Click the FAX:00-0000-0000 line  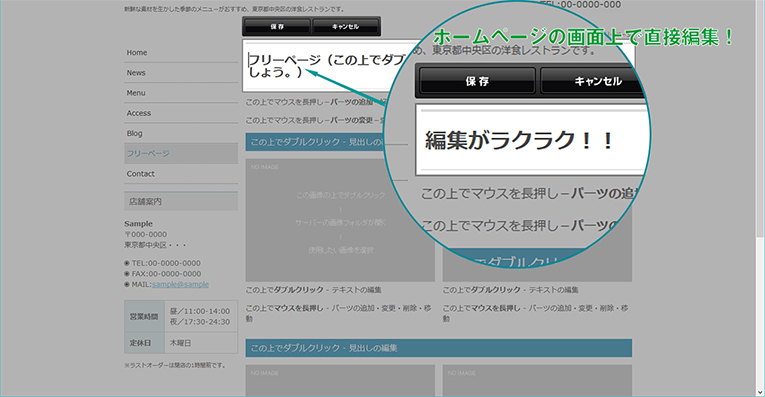coord(162,274)
